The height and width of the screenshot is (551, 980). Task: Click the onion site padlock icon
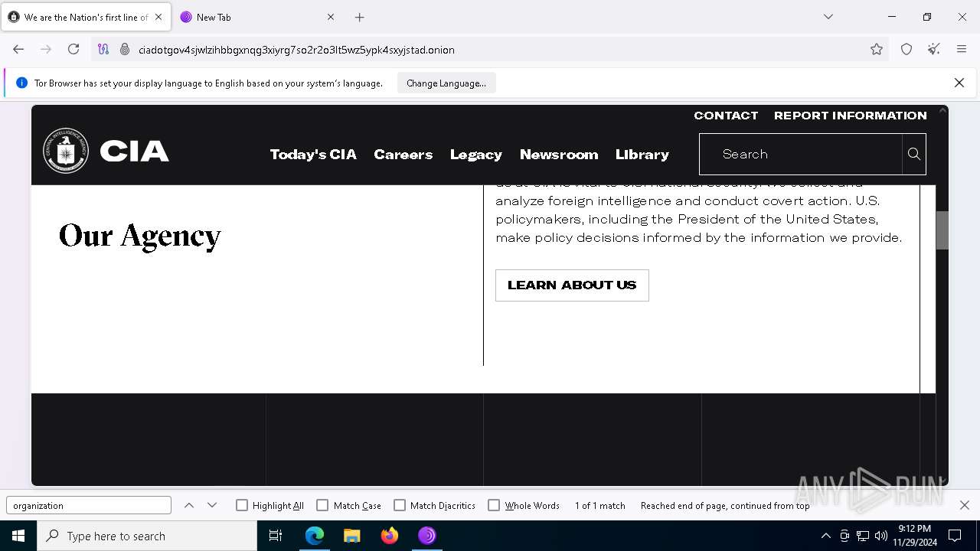click(x=125, y=49)
